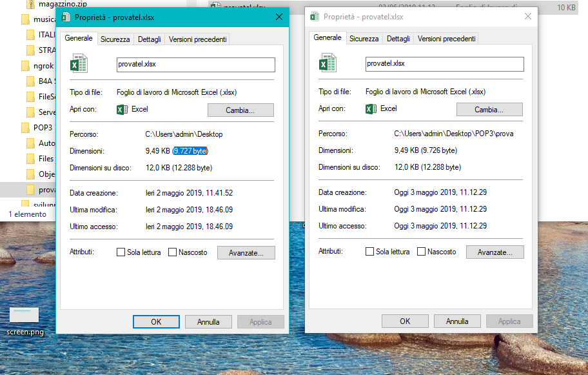Click path ending 'POP3\prova' in right dialog
The width and height of the screenshot is (588, 375).
click(454, 133)
